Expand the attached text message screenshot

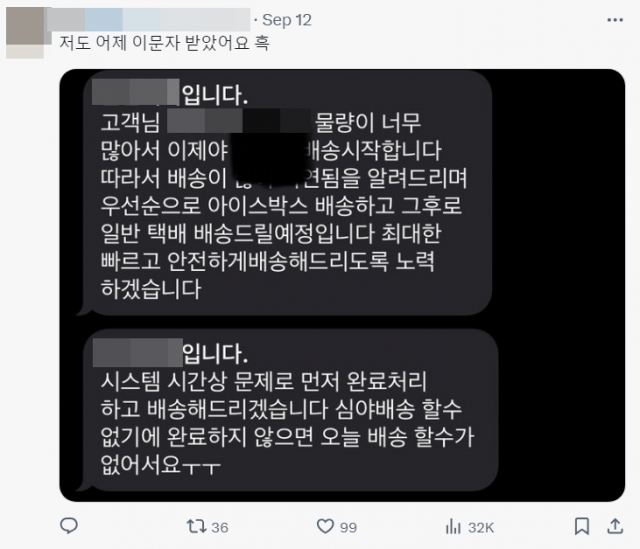(342, 285)
